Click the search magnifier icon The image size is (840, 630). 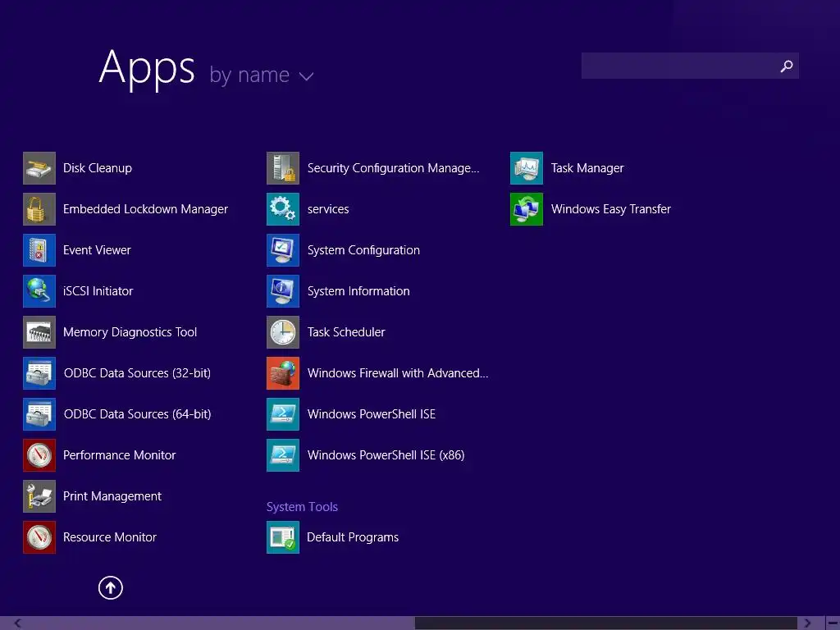787,66
